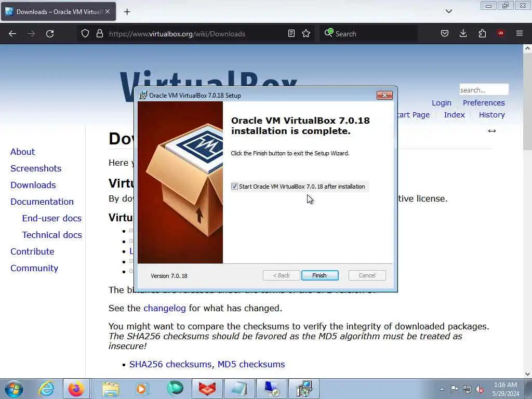532x399 pixels.
Task: Open the muted volume tray icon
Action: (480, 390)
